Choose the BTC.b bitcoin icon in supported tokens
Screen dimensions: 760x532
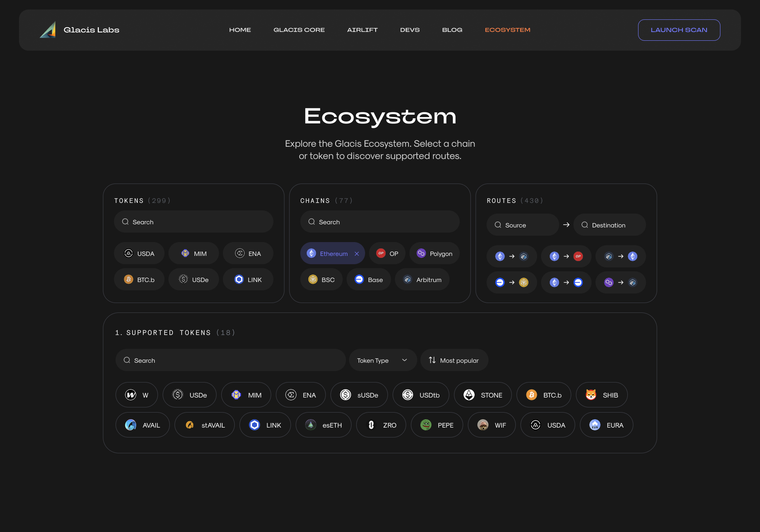pos(532,395)
